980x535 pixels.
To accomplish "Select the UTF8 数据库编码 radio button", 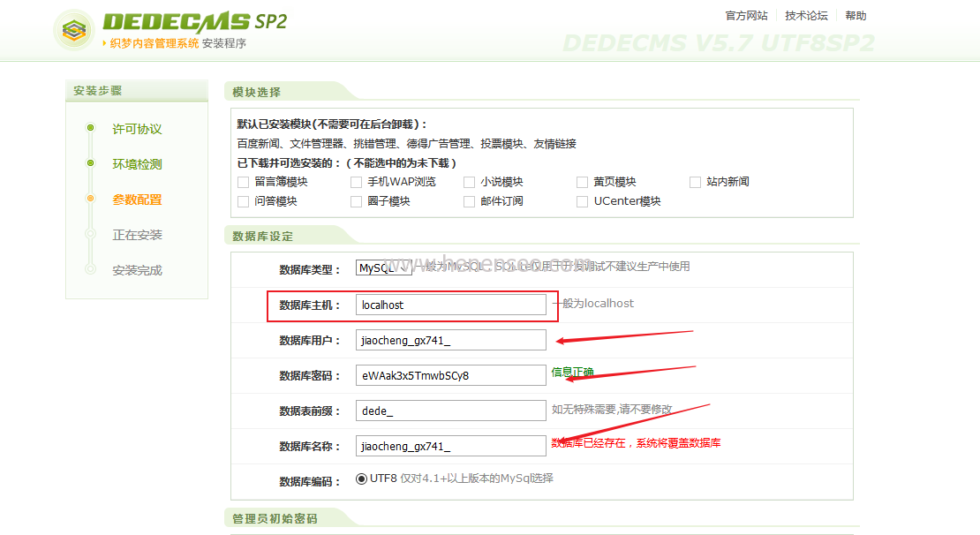I will click(361, 478).
